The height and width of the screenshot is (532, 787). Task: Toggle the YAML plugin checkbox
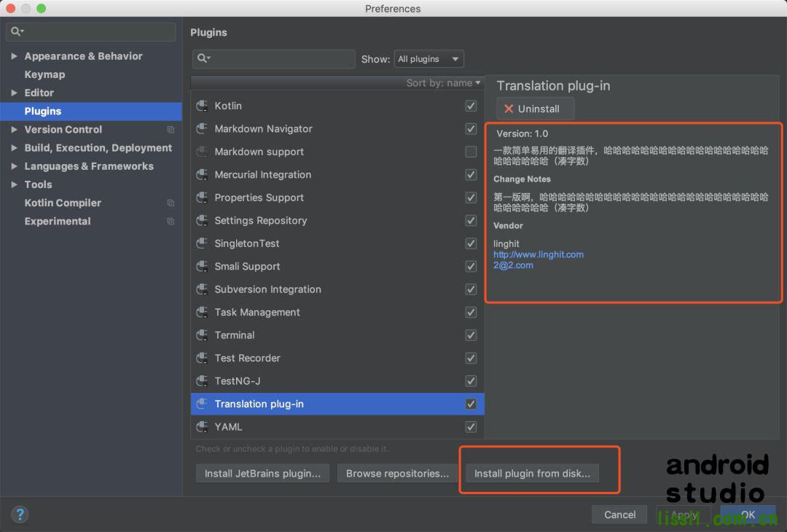point(471,427)
